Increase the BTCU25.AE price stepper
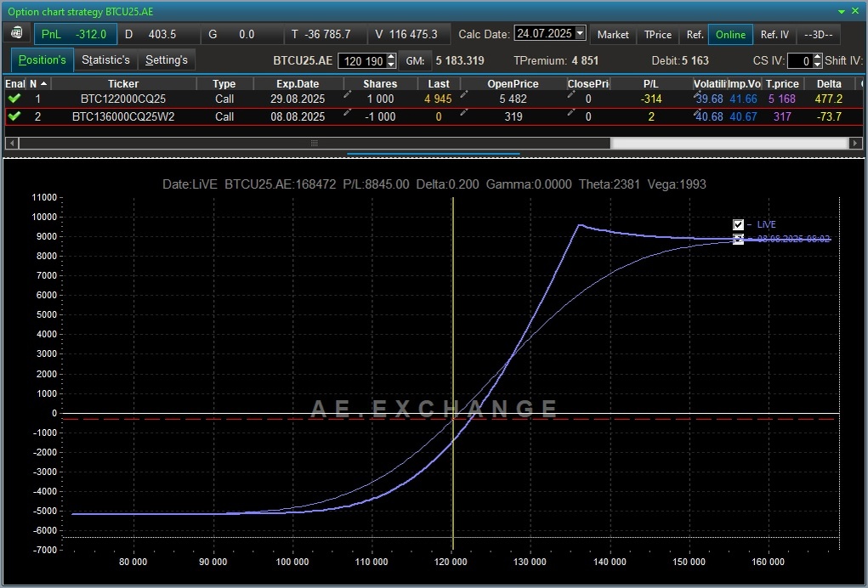The width and height of the screenshot is (868, 588). click(391, 57)
